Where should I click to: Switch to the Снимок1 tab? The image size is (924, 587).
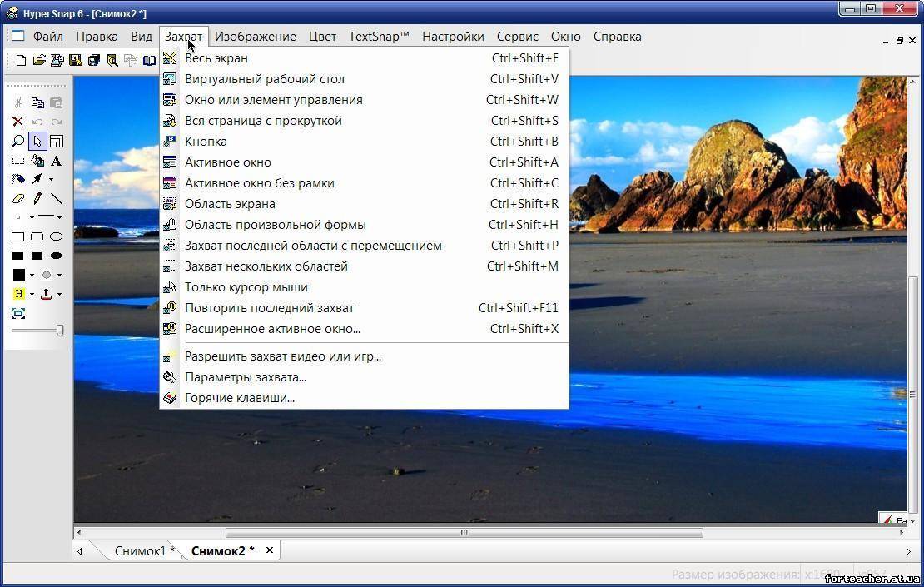pyautogui.click(x=142, y=550)
